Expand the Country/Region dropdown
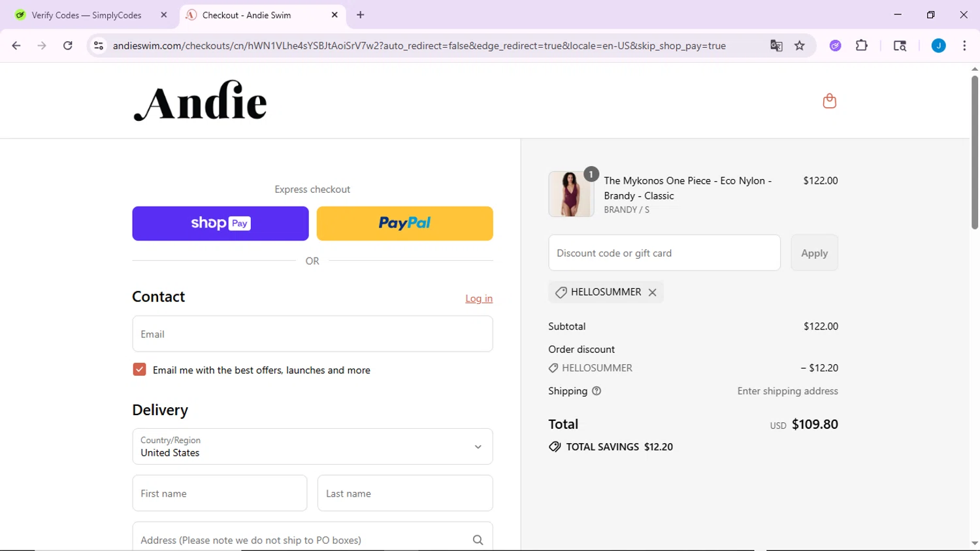The image size is (980, 551). point(312,446)
